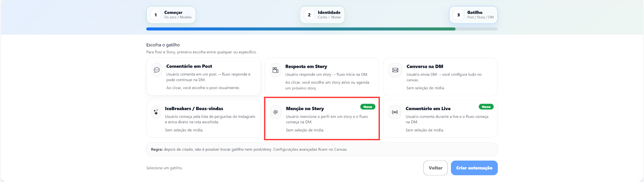This screenshot has width=644, height=182.
Task: Select the Comentário em Post trigger card
Action: 203,77
